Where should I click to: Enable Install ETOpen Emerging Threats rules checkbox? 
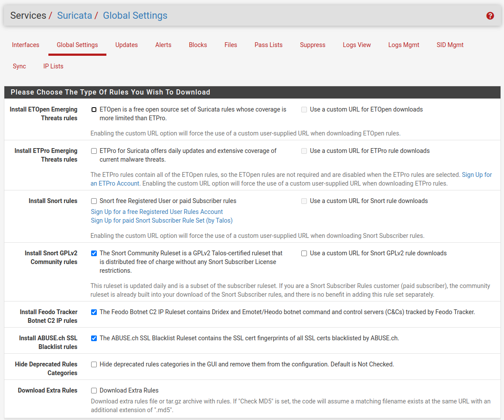(x=94, y=110)
